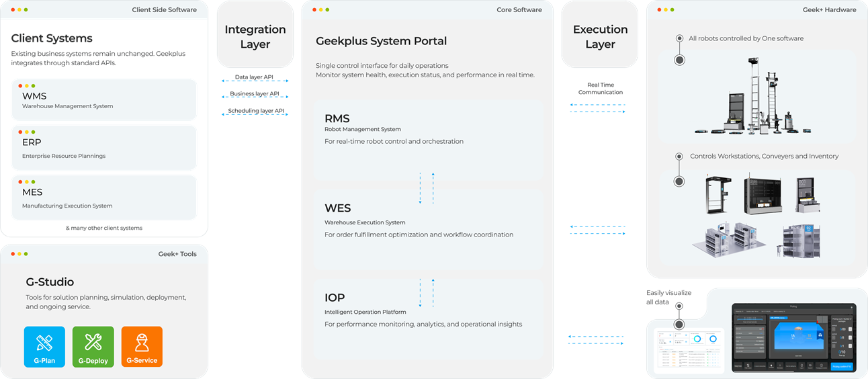The height and width of the screenshot is (379, 868).
Task: Click the 'Client Systems' heading
Action: pos(52,38)
